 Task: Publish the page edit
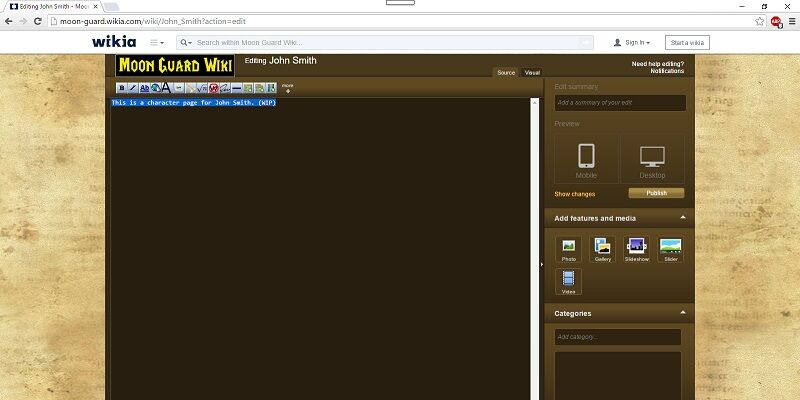point(656,193)
